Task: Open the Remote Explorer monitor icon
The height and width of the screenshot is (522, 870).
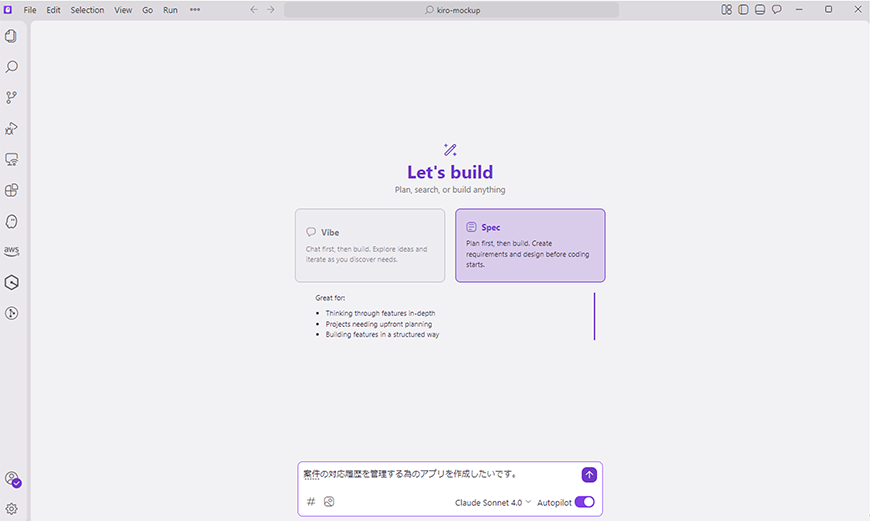Action: tap(11, 160)
